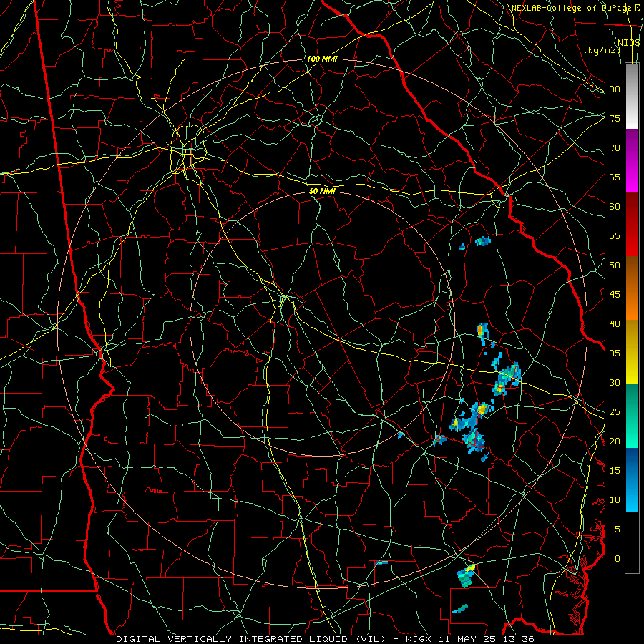Click the 55 value on the color scale

(615, 235)
